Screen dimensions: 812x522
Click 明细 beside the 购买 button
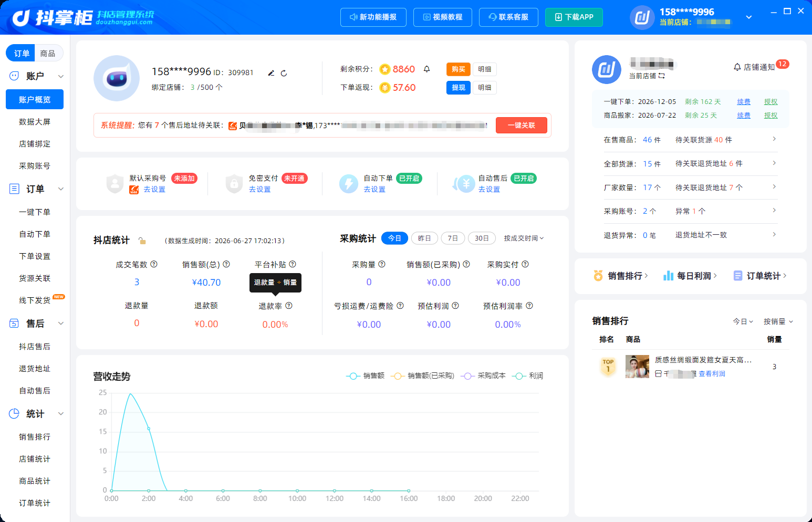click(x=485, y=69)
